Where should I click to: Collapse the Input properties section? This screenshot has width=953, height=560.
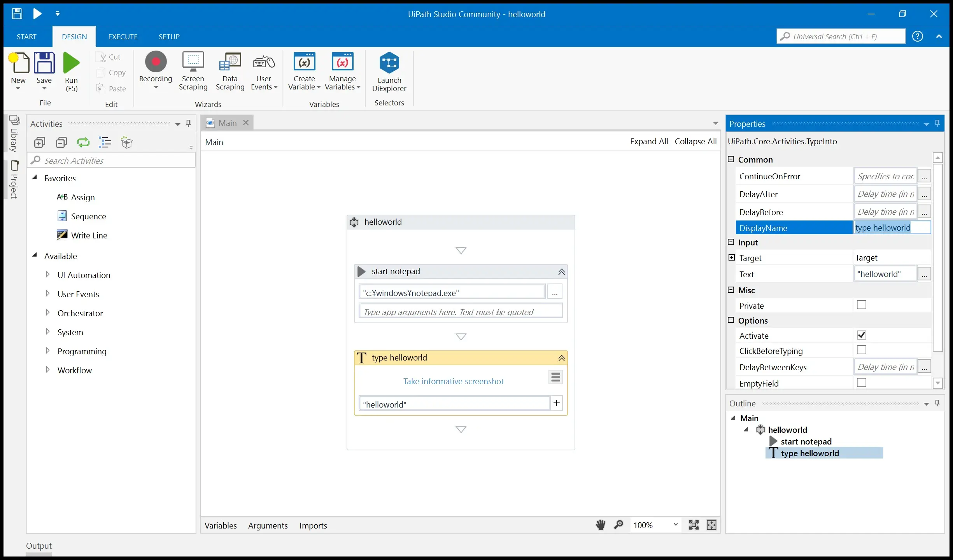(731, 242)
